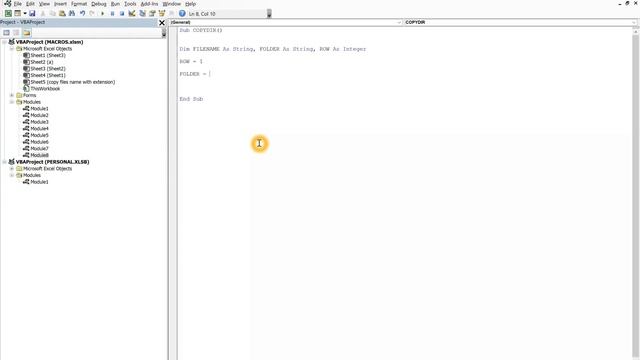Collapse Microsoft Excel Objects under MACROS.xlsm

point(12,49)
